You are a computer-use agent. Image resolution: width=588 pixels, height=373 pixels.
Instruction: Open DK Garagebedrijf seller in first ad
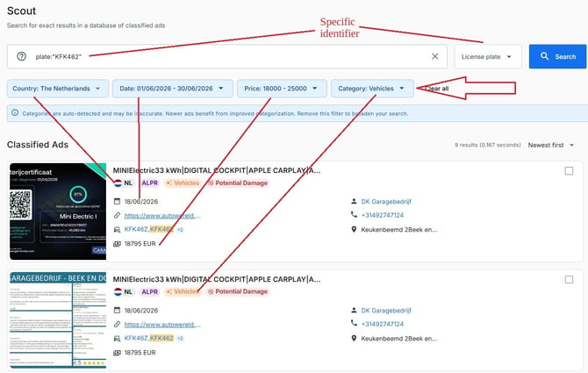point(386,202)
